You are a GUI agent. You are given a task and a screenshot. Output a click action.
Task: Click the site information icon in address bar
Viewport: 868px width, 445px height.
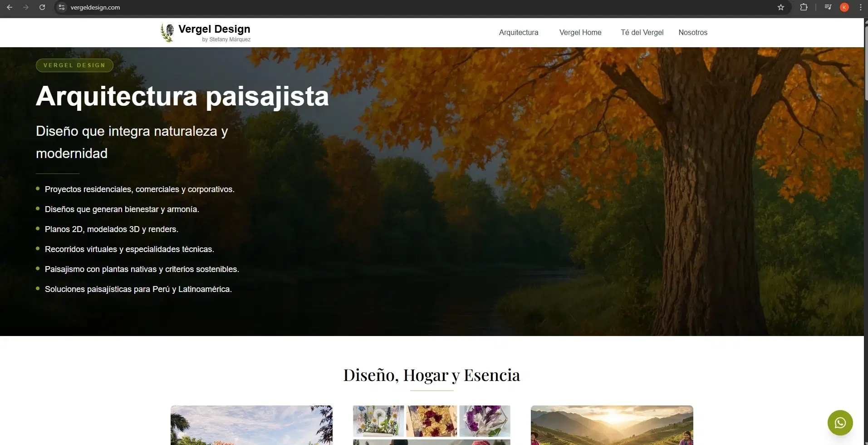[61, 7]
